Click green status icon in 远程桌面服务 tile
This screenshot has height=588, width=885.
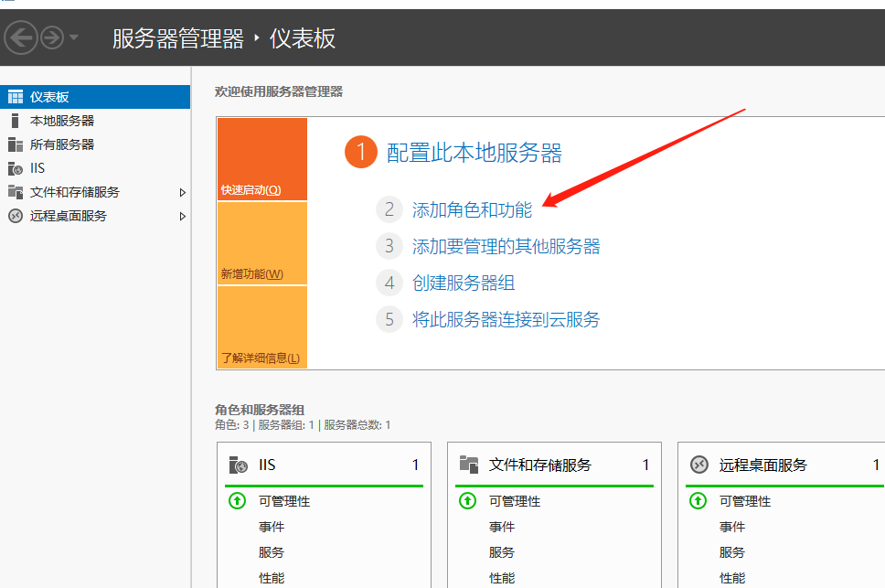[698, 500]
